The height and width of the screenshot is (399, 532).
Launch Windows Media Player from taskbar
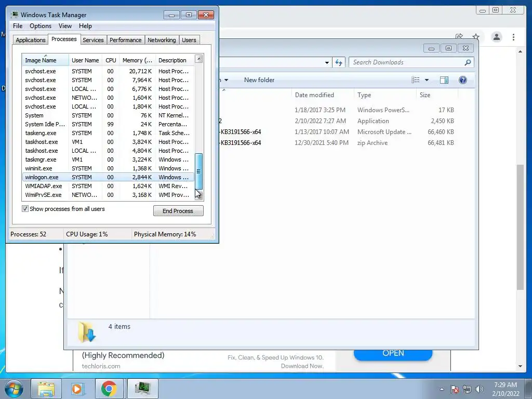[x=77, y=389]
